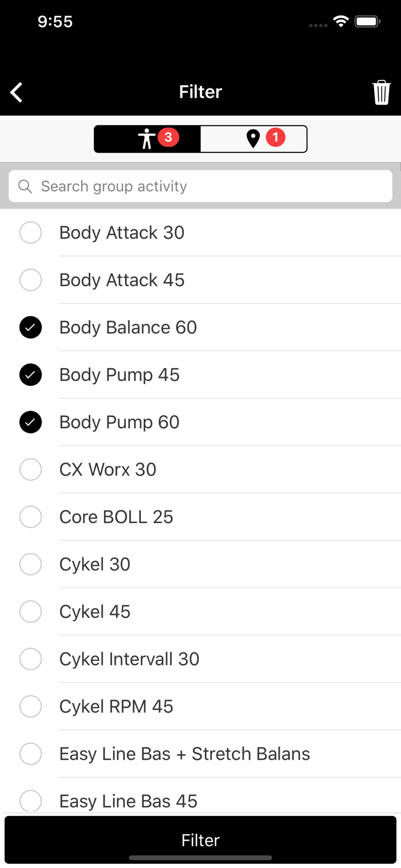
Task: Switch to the locations filter tab
Action: [x=254, y=139]
